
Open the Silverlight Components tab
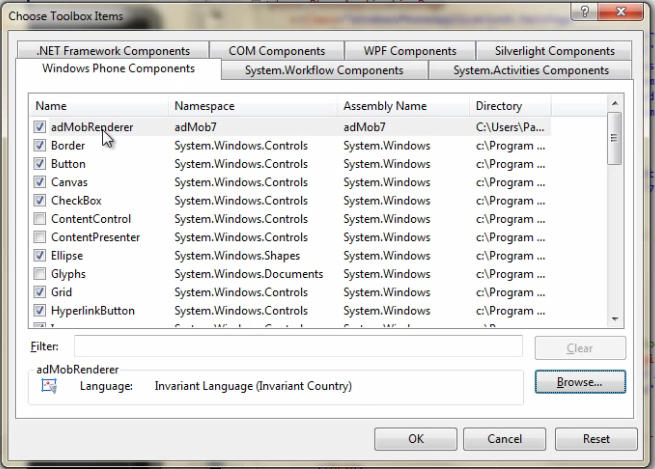554,51
